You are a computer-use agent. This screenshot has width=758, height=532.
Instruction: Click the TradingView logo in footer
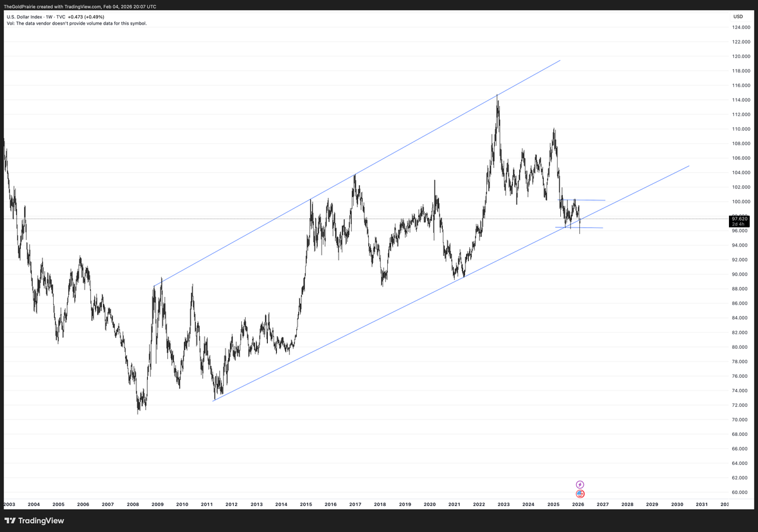pos(35,521)
